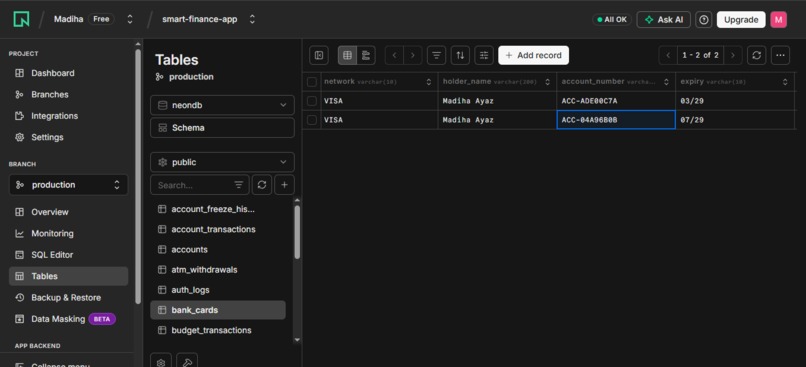806x367 pixels.
Task: Open the neondb database dropdown
Action: (x=222, y=105)
